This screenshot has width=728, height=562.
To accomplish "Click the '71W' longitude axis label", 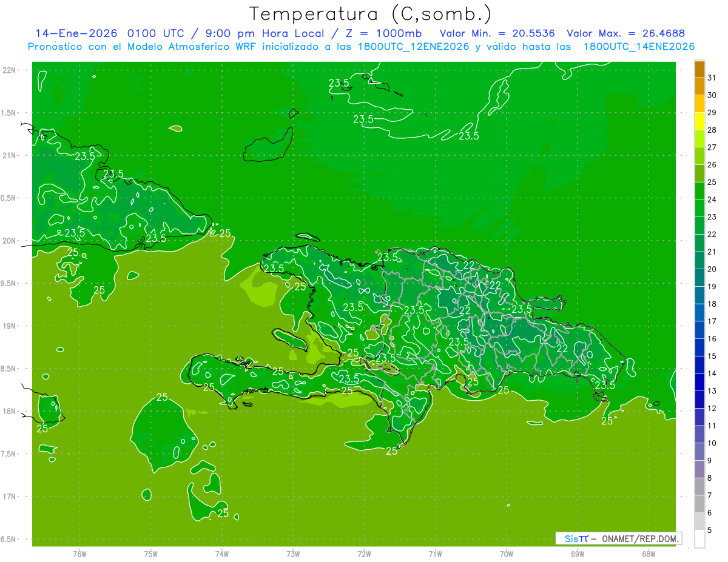I will 435,554.
